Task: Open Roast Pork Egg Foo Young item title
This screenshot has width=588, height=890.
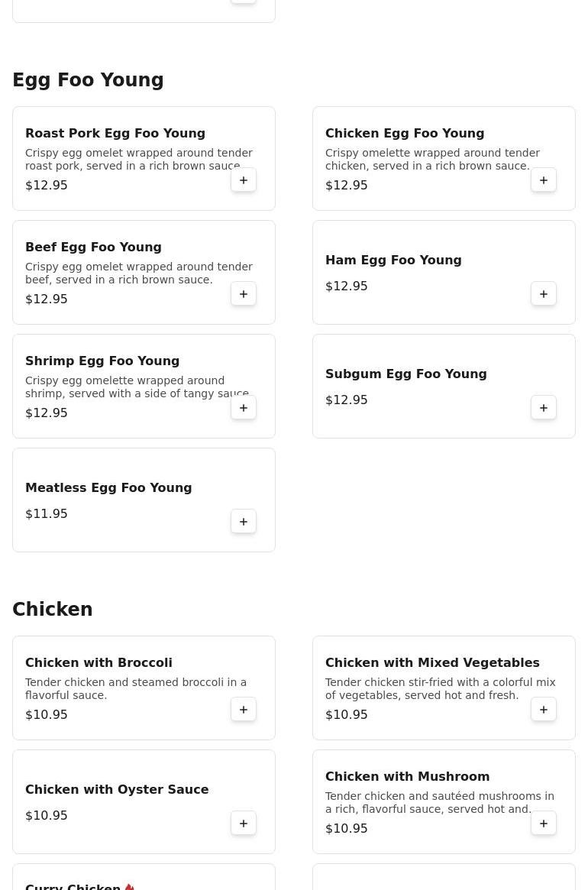Action: pos(115,134)
